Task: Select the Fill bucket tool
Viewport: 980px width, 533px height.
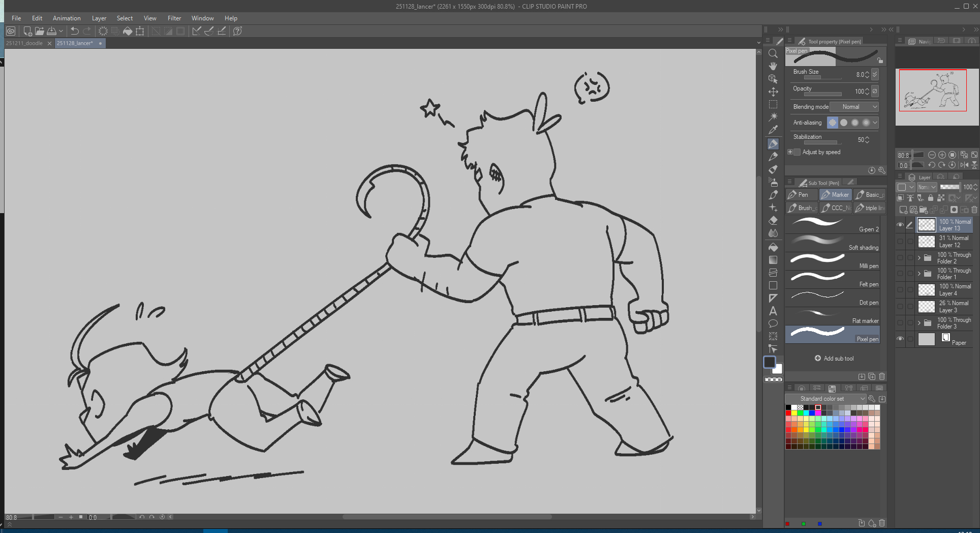Action: (773, 247)
